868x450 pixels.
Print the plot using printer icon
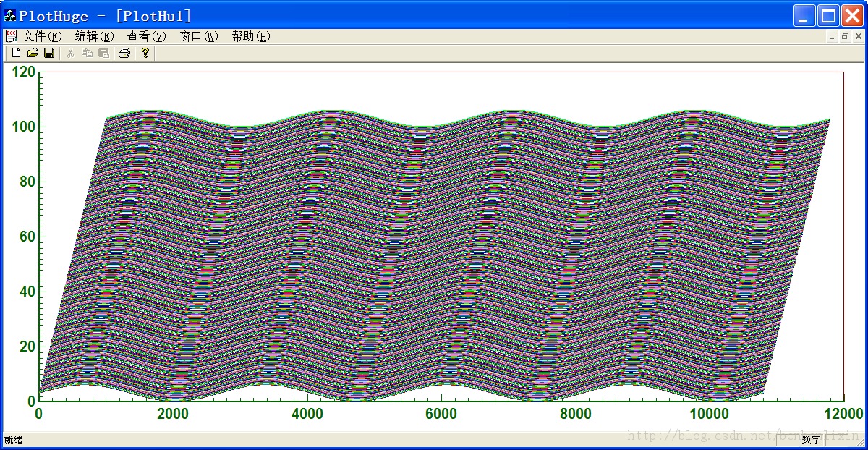pyautogui.click(x=124, y=53)
